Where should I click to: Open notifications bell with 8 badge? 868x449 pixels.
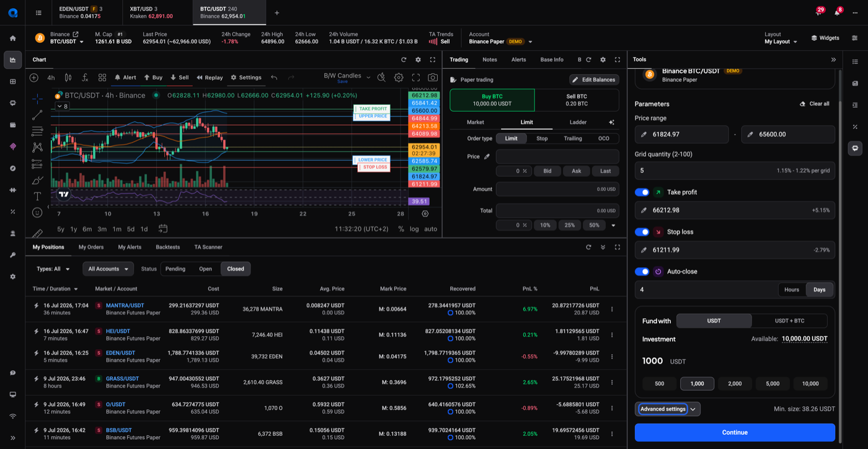(x=838, y=12)
